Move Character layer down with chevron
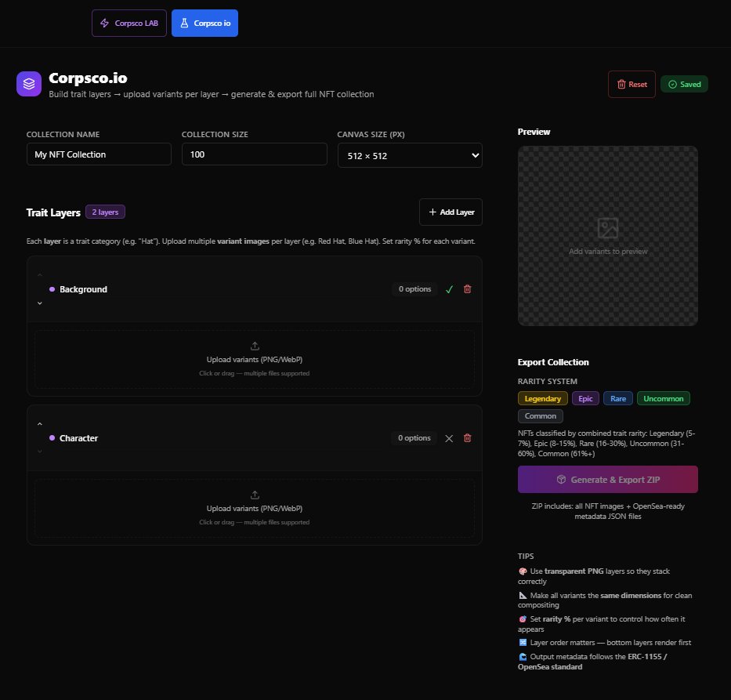This screenshot has width=731, height=700. point(40,452)
